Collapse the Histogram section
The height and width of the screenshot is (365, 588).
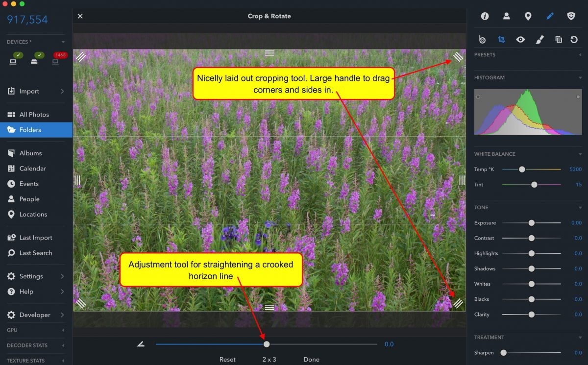coord(580,77)
